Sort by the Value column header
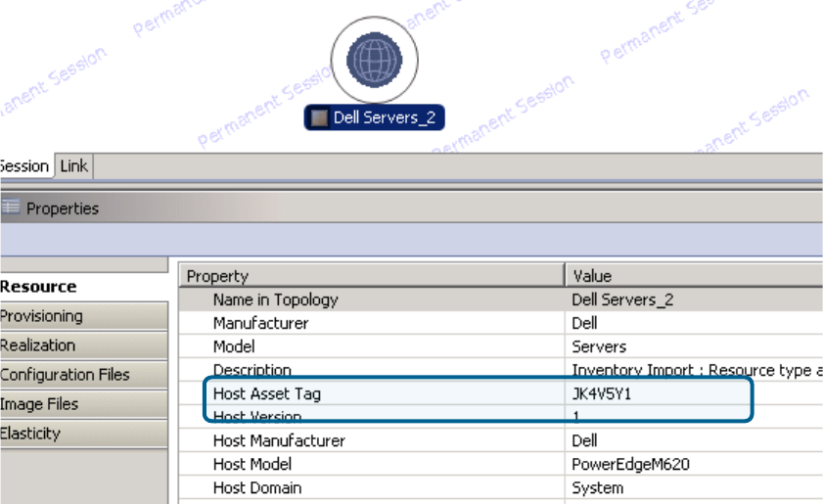Image resolution: width=823 pixels, height=504 pixels. tap(694, 276)
